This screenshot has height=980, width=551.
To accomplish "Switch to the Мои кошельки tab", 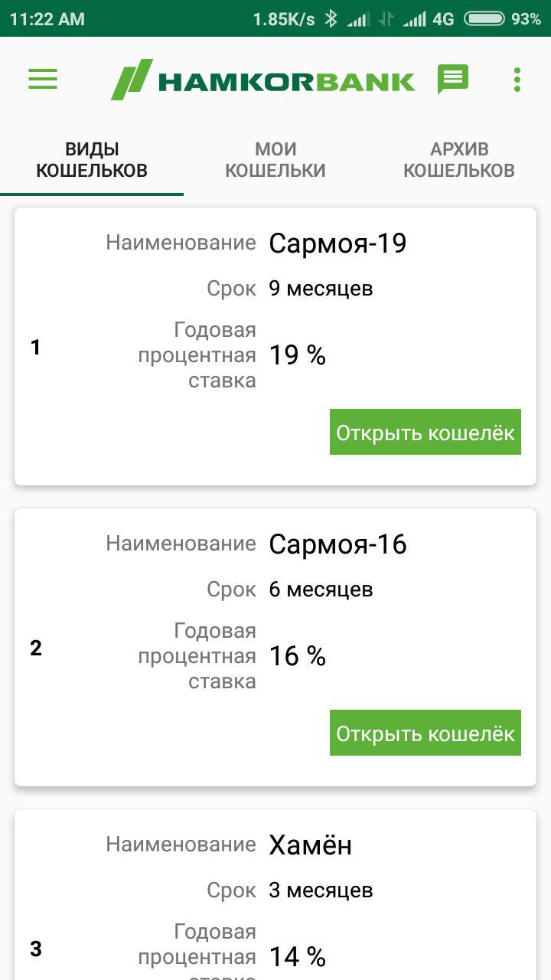I will [275, 159].
